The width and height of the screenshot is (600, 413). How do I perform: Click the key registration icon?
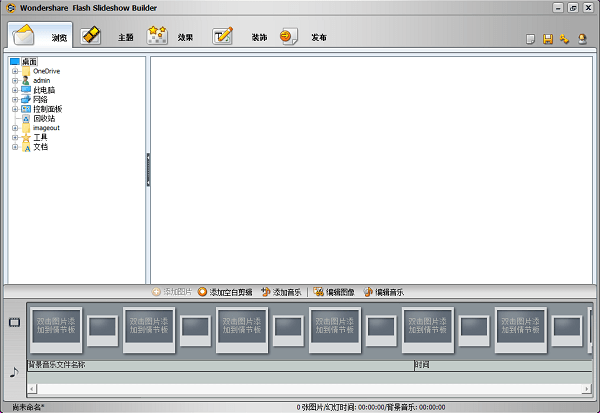[564, 39]
